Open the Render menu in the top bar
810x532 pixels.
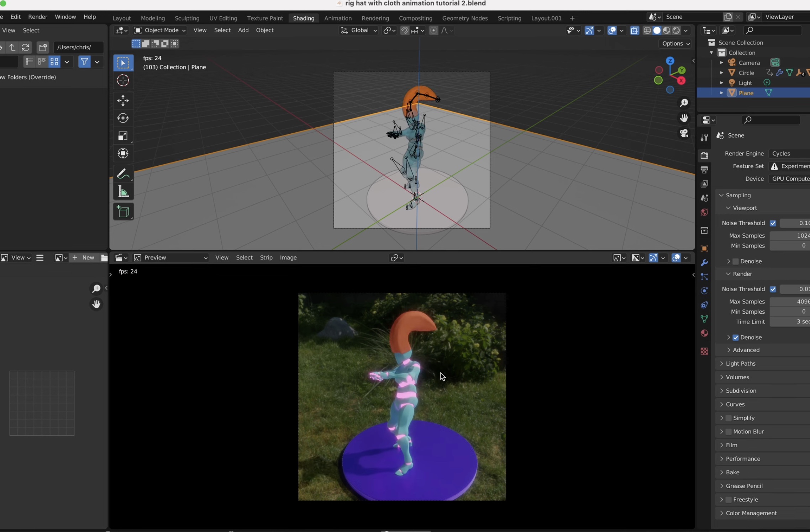pyautogui.click(x=38, y=17)
